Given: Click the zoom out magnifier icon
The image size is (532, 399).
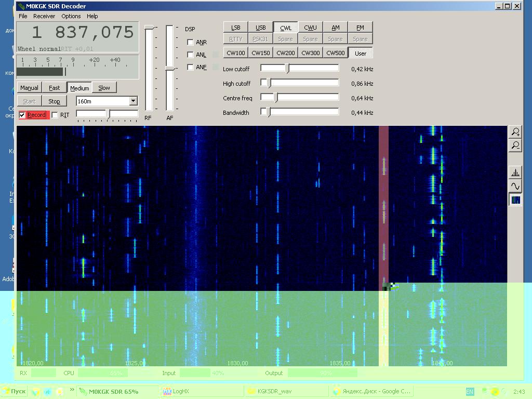Looking at the screenshot, I should (515, 145).
